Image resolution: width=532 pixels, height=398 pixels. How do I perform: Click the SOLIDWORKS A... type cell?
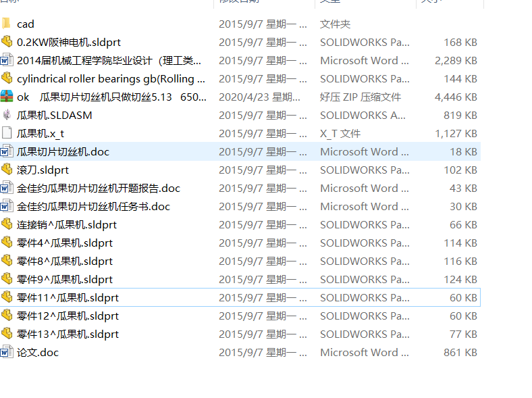363,116
